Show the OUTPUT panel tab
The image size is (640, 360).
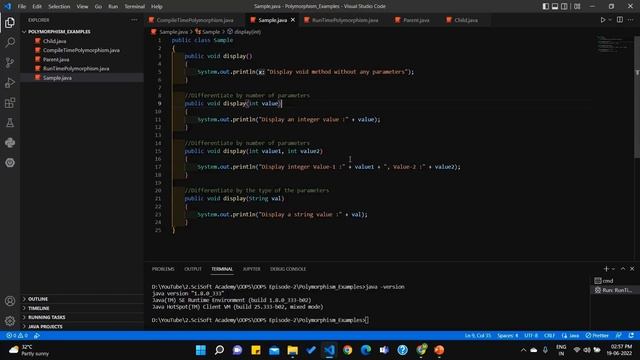point(193,269)
